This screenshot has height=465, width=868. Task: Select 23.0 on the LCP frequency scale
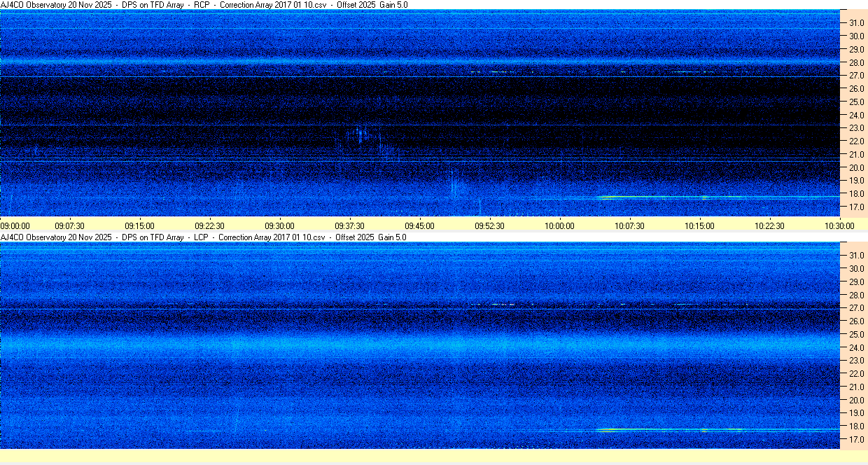856,361
